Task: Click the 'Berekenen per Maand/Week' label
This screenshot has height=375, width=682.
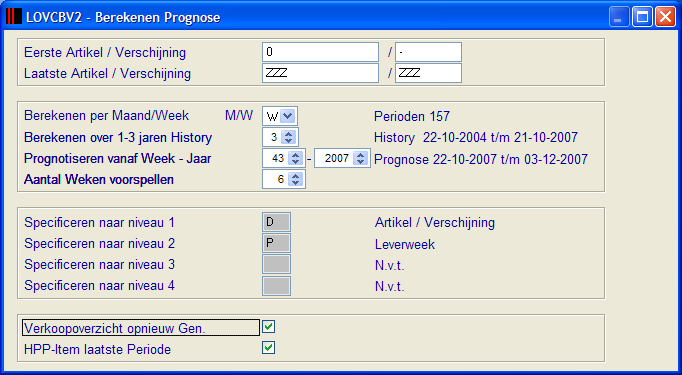Action: click(107, 116)
